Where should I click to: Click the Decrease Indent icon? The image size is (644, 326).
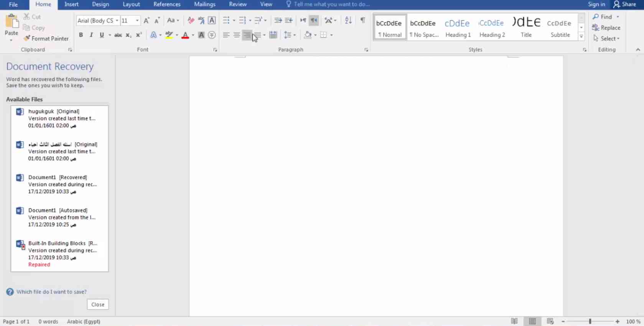pyautogui.click(x=278, y=20)
